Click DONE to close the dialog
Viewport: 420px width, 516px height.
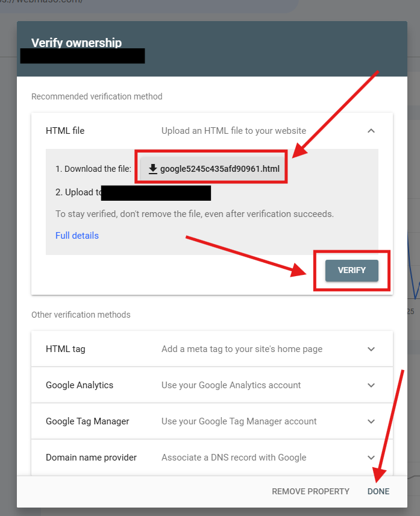(x=378, y=491)
